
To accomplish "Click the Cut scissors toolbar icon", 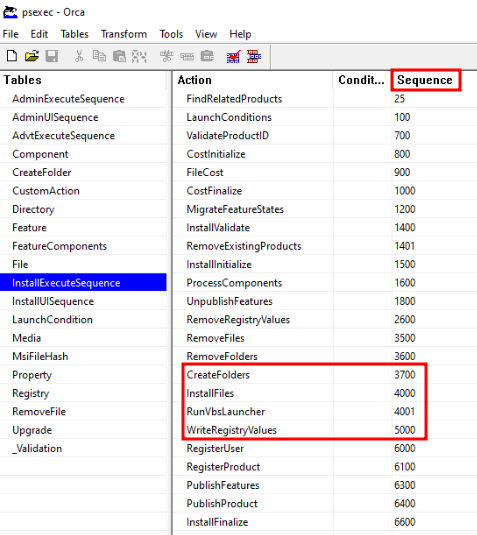I will pyautogui.click(x=79, y=56).
